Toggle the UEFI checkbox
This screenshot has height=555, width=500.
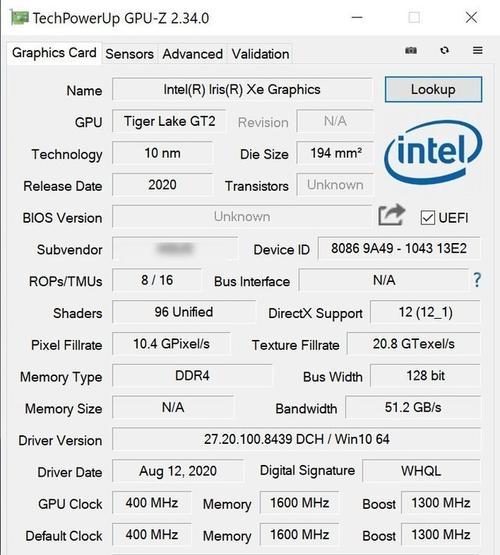(427, 218)
